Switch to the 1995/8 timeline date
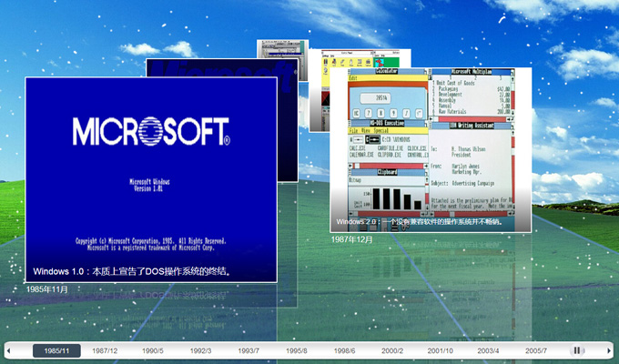619x364 pixels. click(296, 350)
